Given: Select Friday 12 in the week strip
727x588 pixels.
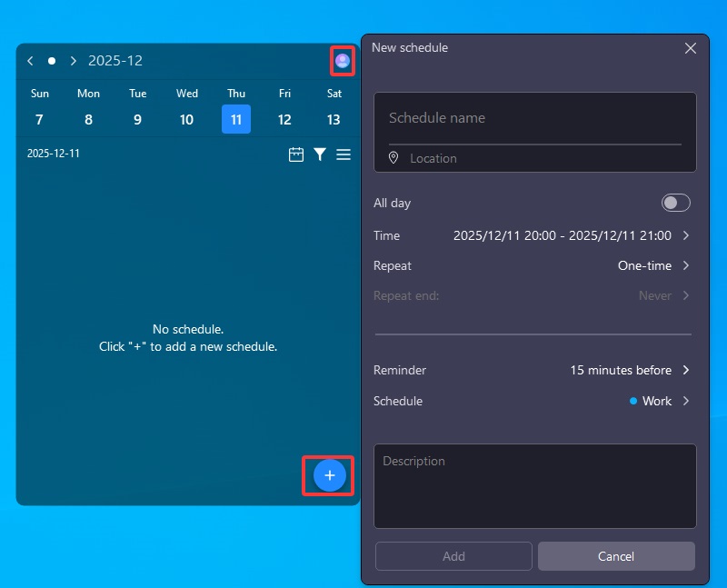Looking at the screenshot, I should click(x=284, y=119).
